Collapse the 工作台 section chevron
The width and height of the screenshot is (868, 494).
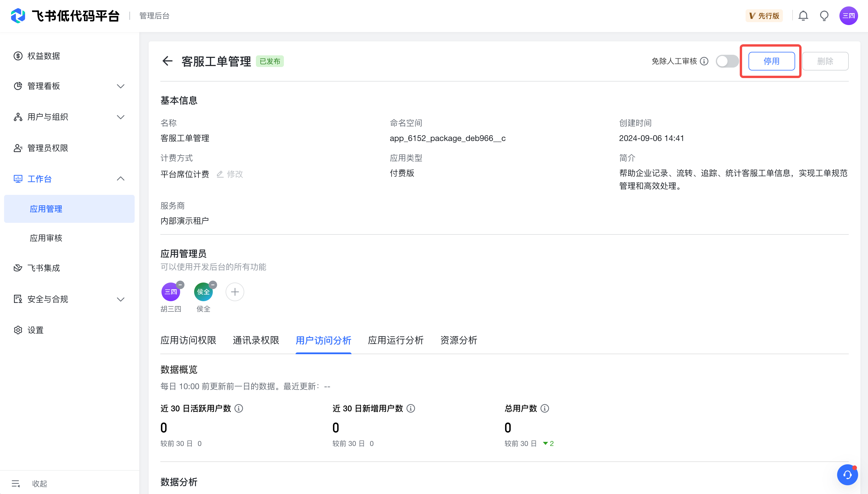click(x=120, y=179)
